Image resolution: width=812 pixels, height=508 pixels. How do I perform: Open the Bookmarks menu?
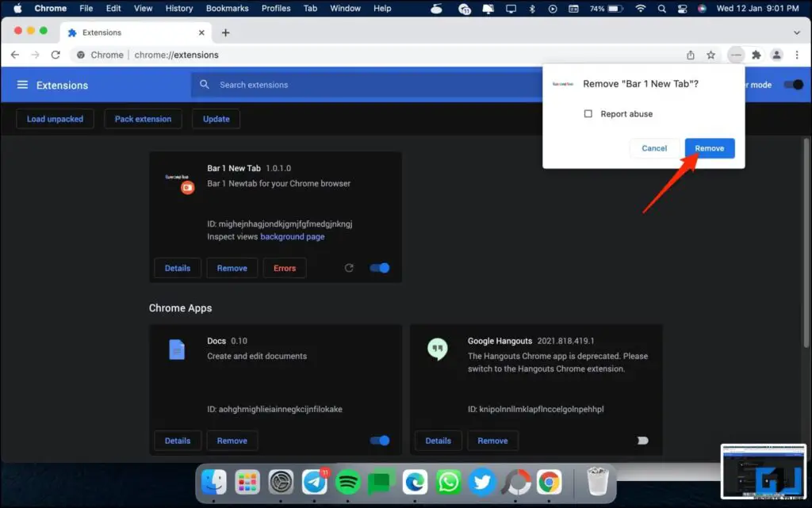point(228,8)
